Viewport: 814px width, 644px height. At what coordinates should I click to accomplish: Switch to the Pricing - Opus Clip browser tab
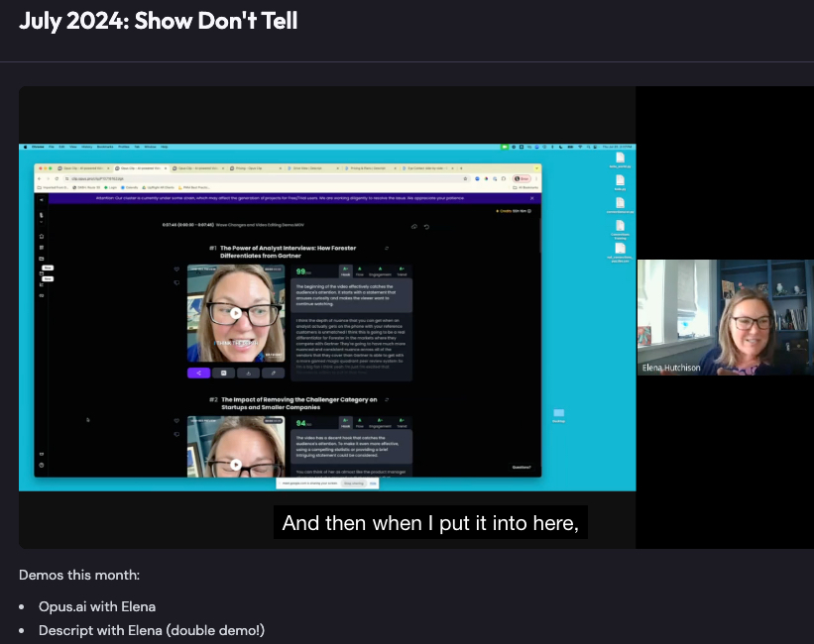click(246, 166)
